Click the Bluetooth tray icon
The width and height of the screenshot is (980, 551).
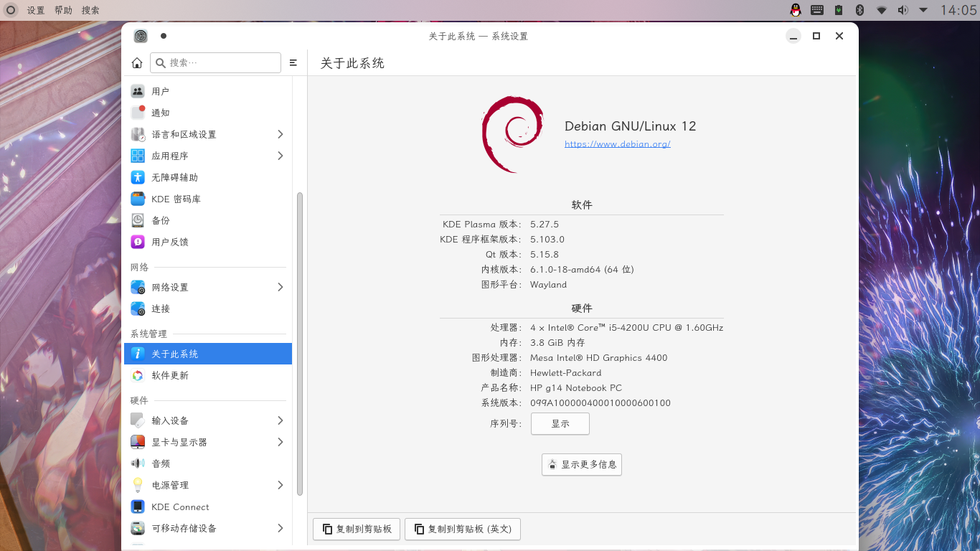tap(859, 10)
